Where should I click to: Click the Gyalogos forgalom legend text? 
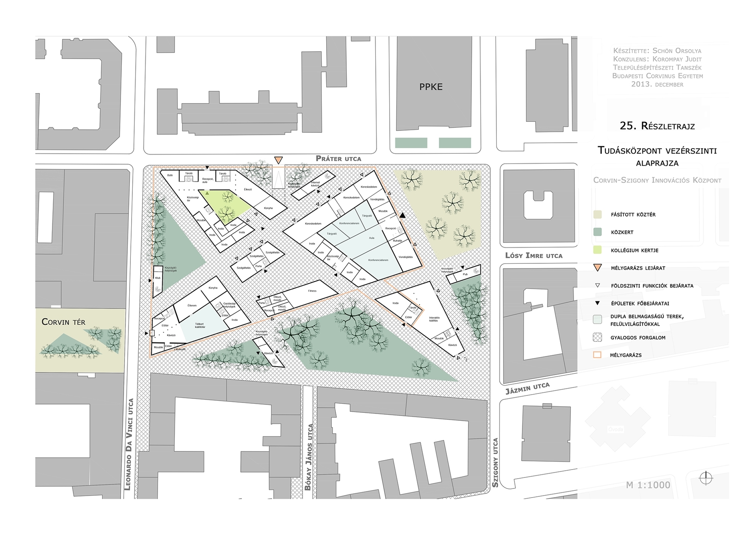[x=638, y=337]
